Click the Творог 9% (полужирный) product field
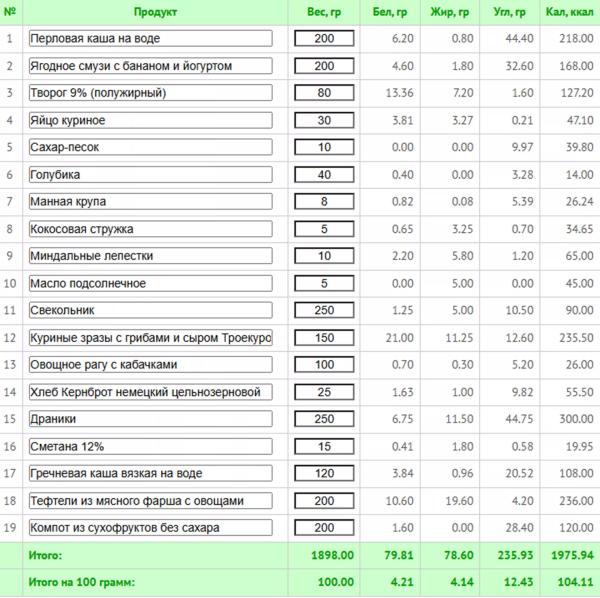Viewport: 600px width, 598px height. pyautogui.click(x=150, y=93)
